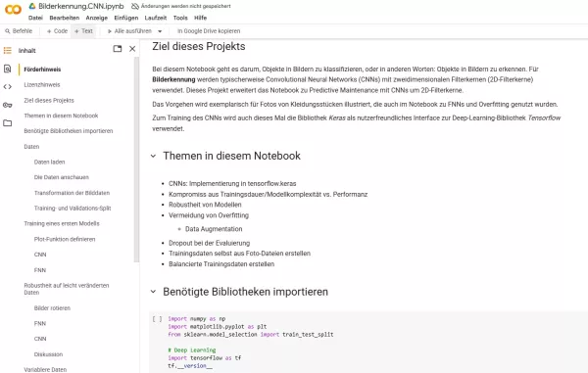
Task: Add a new Text cell
Action: [x=83, y=31]
